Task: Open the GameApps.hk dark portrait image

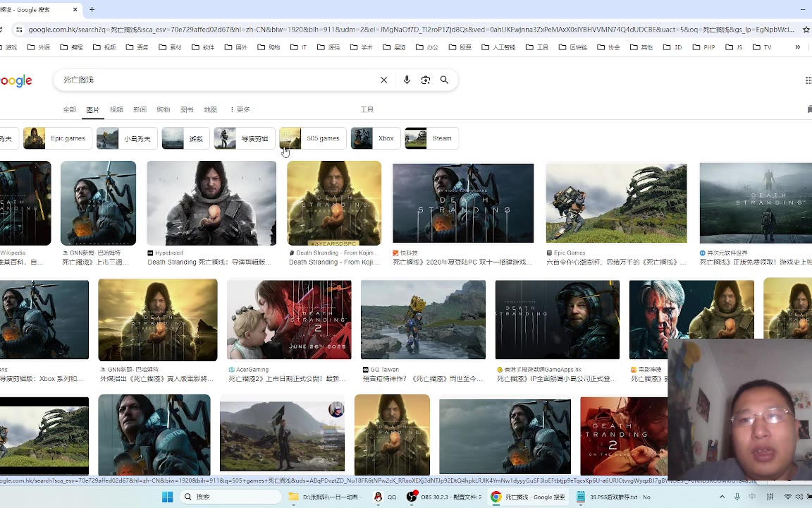Action: pos(558,320)
